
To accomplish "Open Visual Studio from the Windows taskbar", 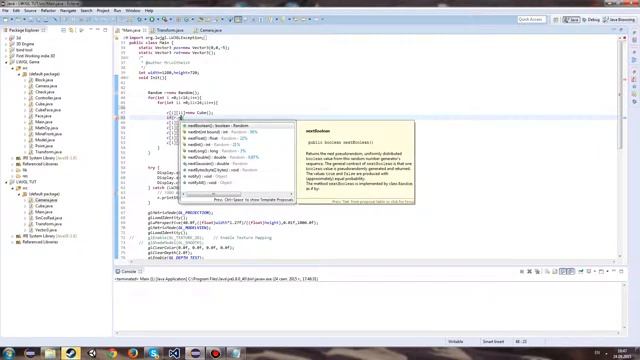I will tap(174, 353).
